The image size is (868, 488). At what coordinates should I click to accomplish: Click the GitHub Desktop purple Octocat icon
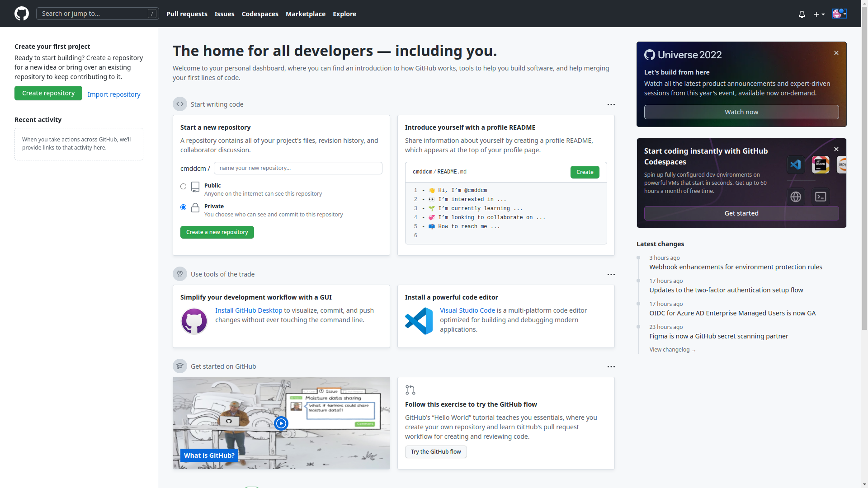point(194,321)
